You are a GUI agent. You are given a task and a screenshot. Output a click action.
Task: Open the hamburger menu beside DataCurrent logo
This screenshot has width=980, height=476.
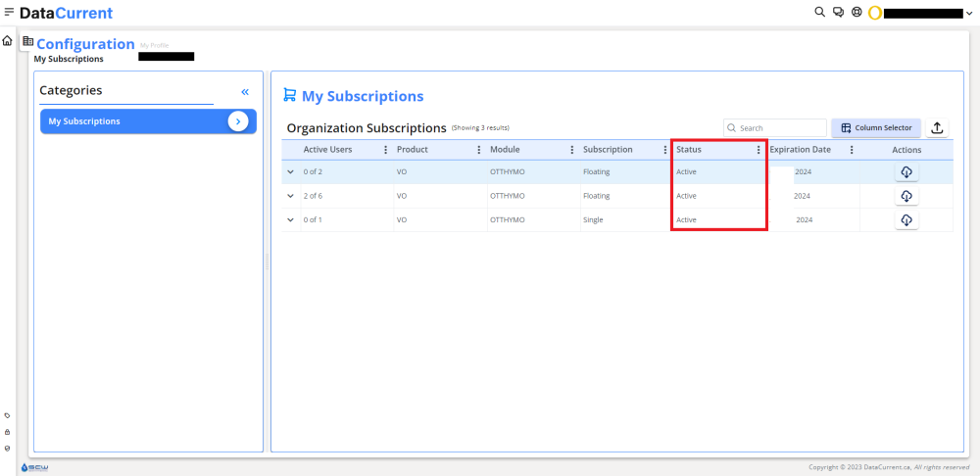point(9,12)
